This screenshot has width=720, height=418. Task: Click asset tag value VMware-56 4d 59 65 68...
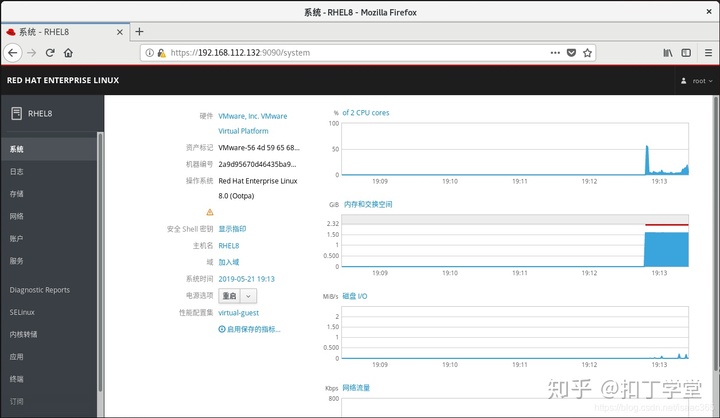[259, 148]
